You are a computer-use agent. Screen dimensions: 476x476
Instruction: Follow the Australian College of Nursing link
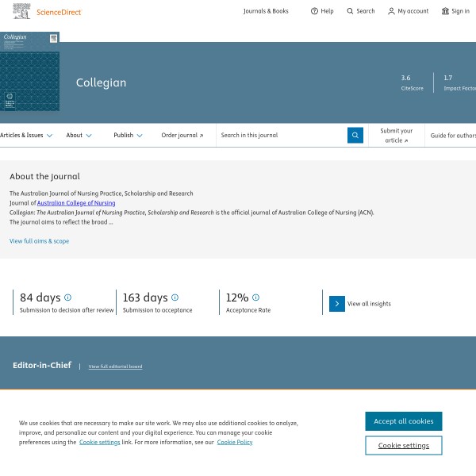[x=76, y=203]
